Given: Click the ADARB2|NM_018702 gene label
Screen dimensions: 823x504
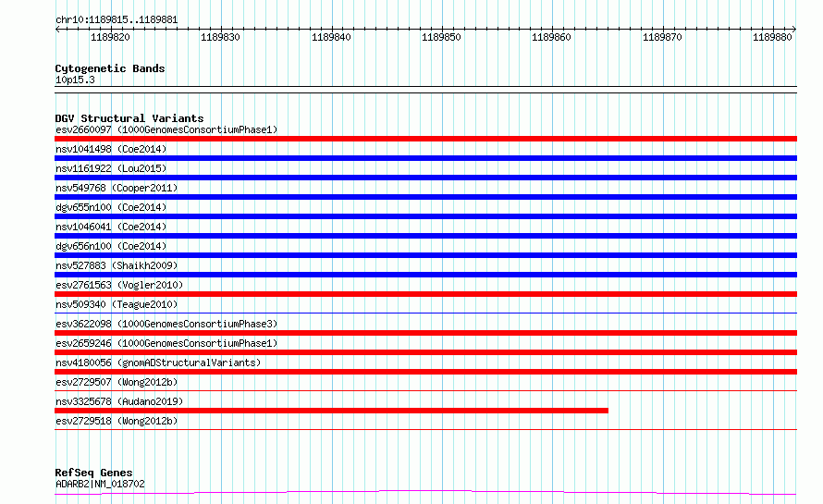Looking at the screenshot, I should [x=100, y=484].
